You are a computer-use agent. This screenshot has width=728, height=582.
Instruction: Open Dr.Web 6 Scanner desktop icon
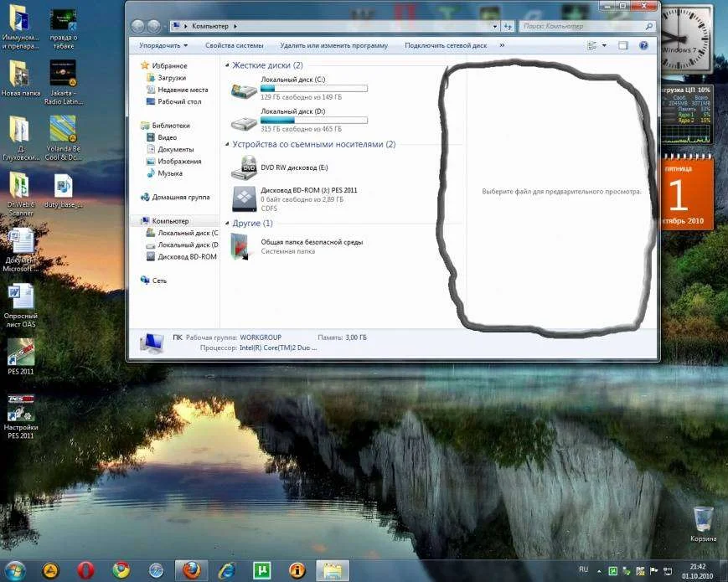pos(20,193)
